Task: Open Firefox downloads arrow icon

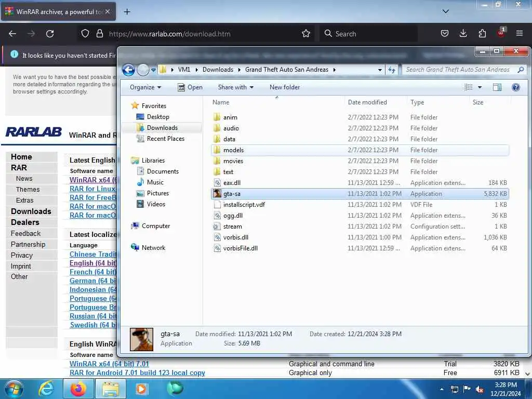Action: [x=463, y=33]
